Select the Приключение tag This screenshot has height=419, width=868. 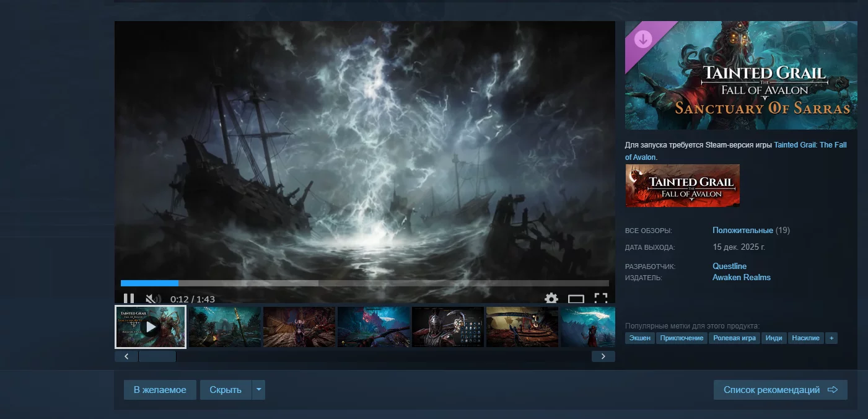[682, 338]
